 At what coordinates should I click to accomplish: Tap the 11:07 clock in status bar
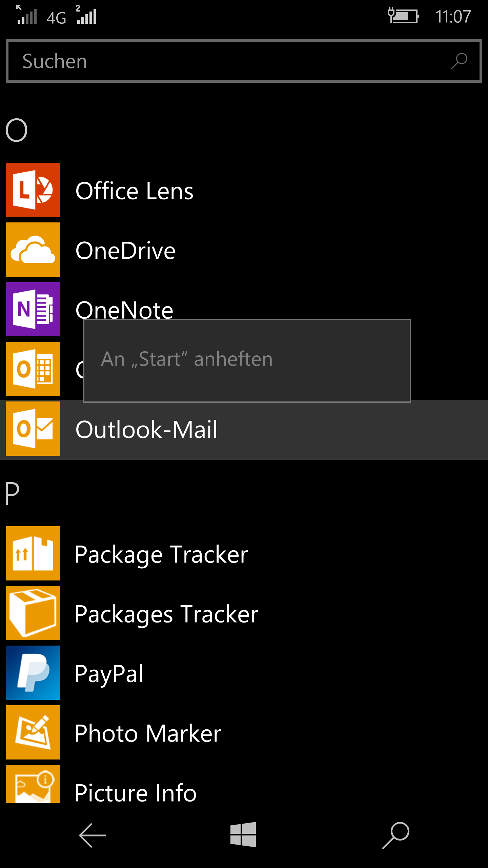point(453,16)
